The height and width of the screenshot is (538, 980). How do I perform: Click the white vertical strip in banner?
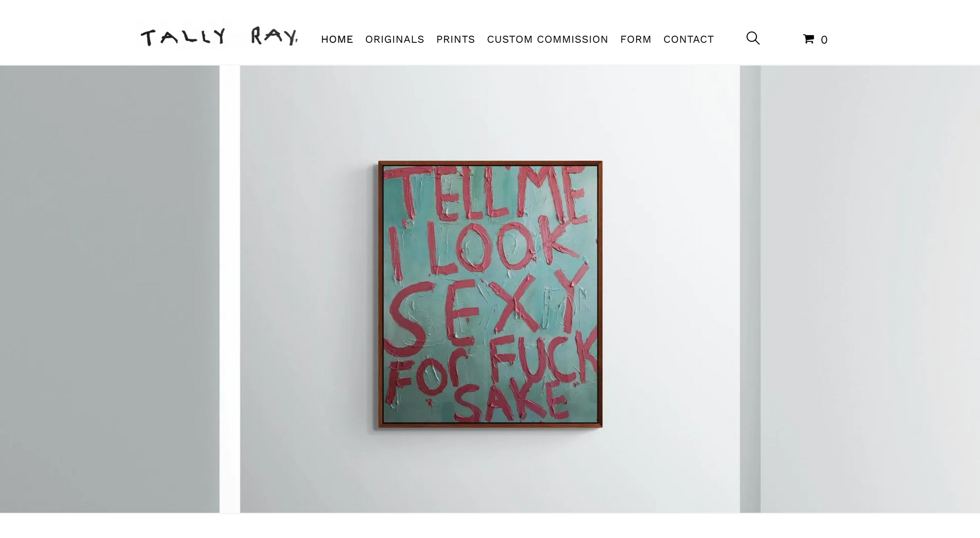[230, 289]
